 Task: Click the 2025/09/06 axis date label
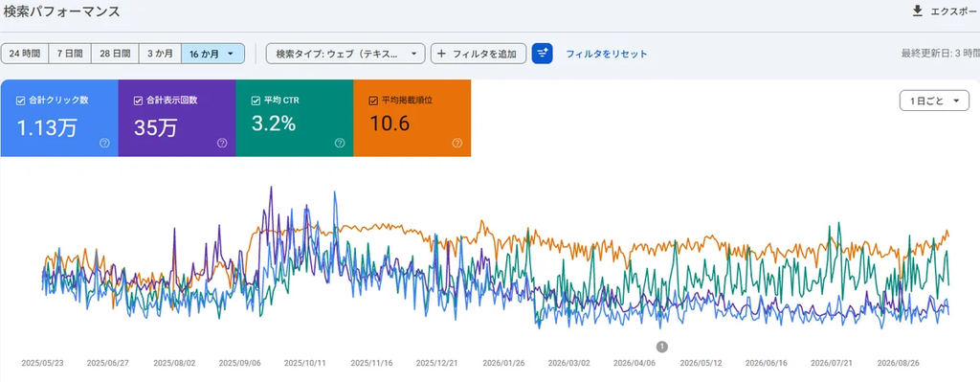[x=240, y=363]
